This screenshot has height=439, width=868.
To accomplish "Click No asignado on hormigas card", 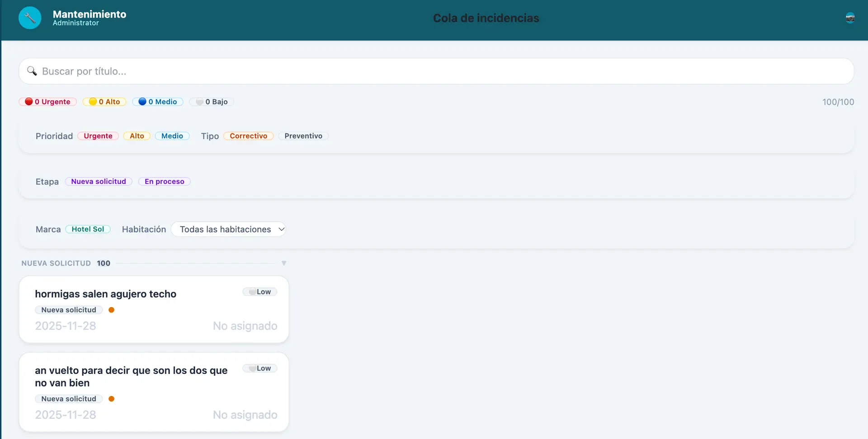I will point(245,326).
